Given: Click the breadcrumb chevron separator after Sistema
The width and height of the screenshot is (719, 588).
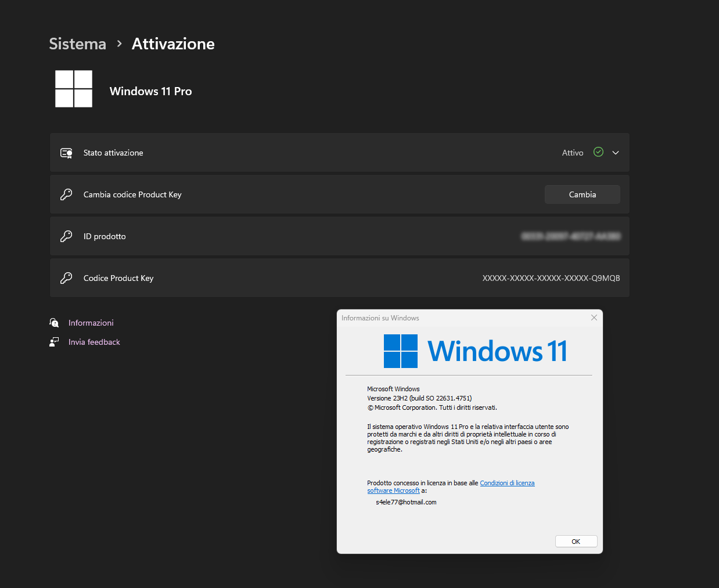Looking at the screenshot, I should click(x=119, y=44).
